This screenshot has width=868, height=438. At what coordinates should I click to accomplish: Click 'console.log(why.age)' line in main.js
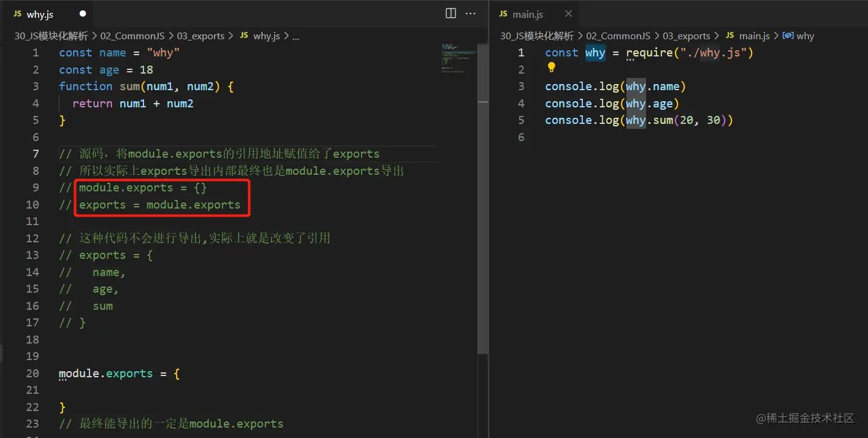tap(612, 104)
